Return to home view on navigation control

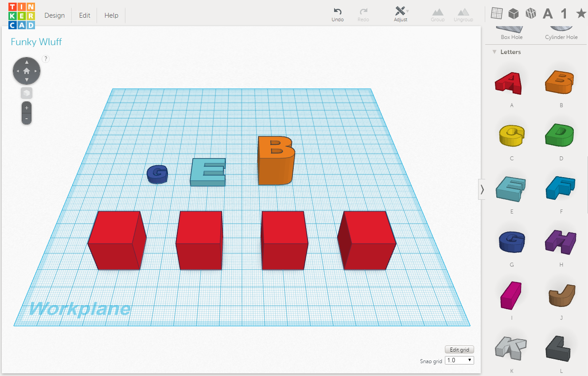(x=26, y=70)
